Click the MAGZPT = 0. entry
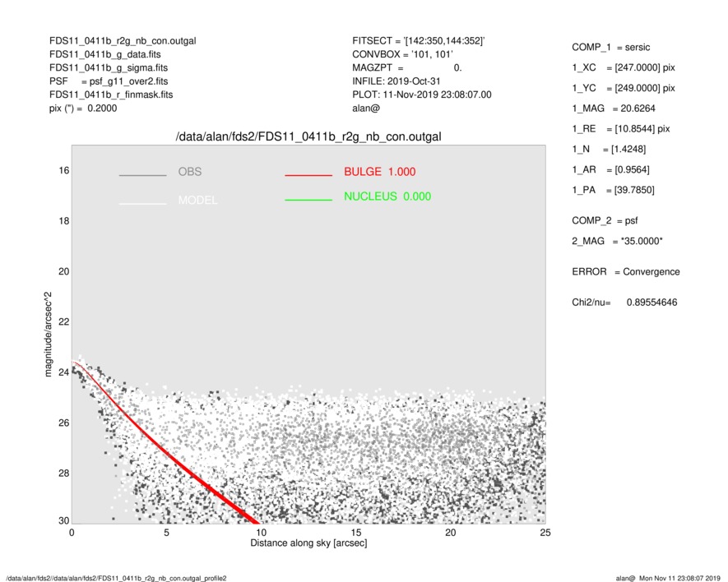Viewport: 728px width, 582px height. point(406,67)
